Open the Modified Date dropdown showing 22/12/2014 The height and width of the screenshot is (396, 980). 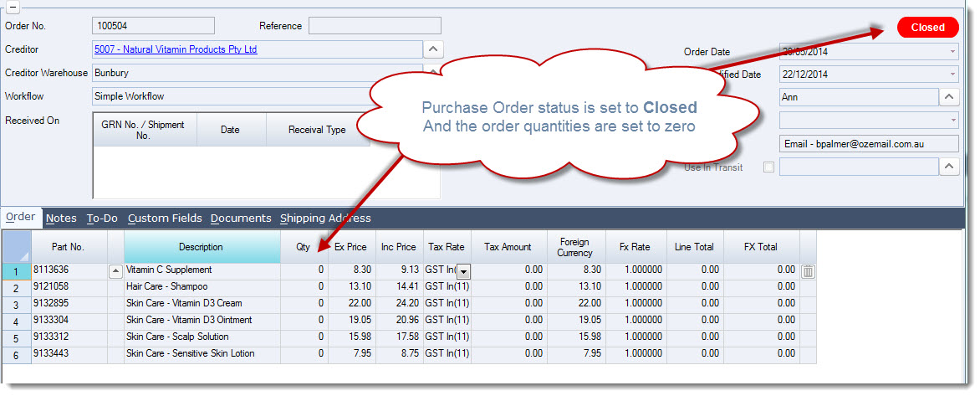click(952, 75)
